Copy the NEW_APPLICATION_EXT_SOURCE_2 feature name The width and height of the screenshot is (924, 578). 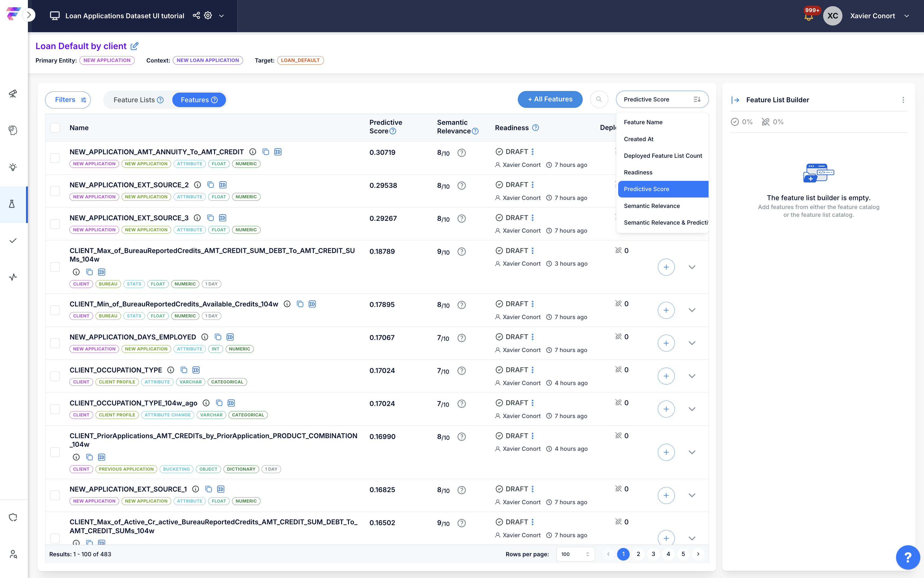click(x=211, y=185)
